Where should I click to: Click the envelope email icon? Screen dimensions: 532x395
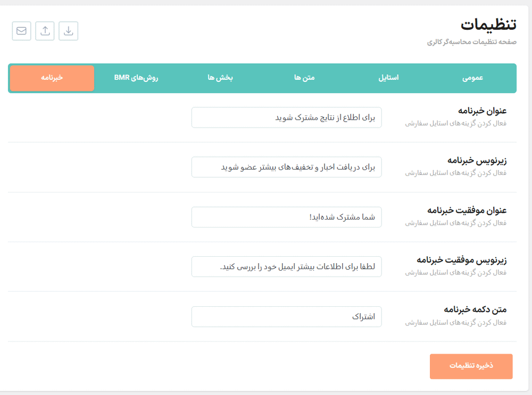pyautogui.click(x=21, y=31)
